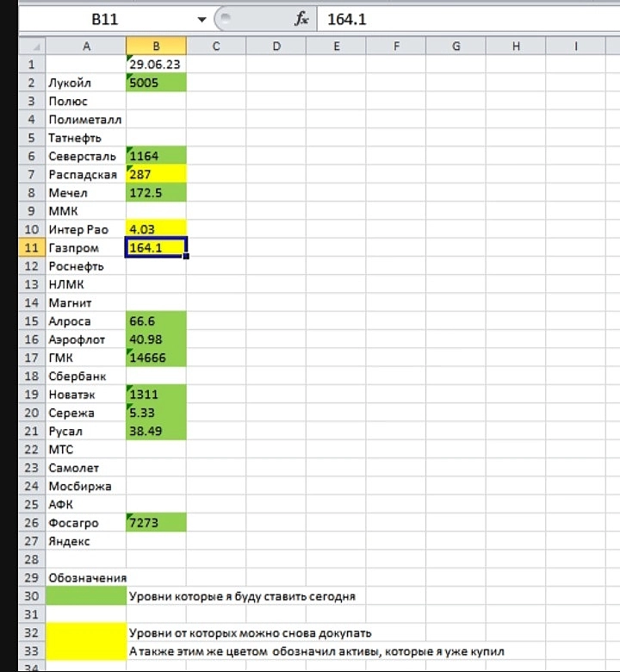
Task: Click the cell Магнит
Action: point(86,302)
